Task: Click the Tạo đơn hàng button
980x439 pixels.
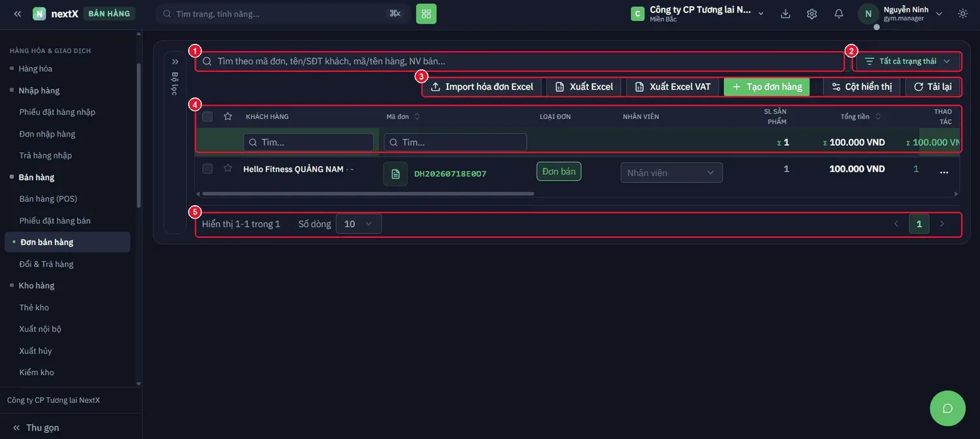Action: click(x=767, y=87)
